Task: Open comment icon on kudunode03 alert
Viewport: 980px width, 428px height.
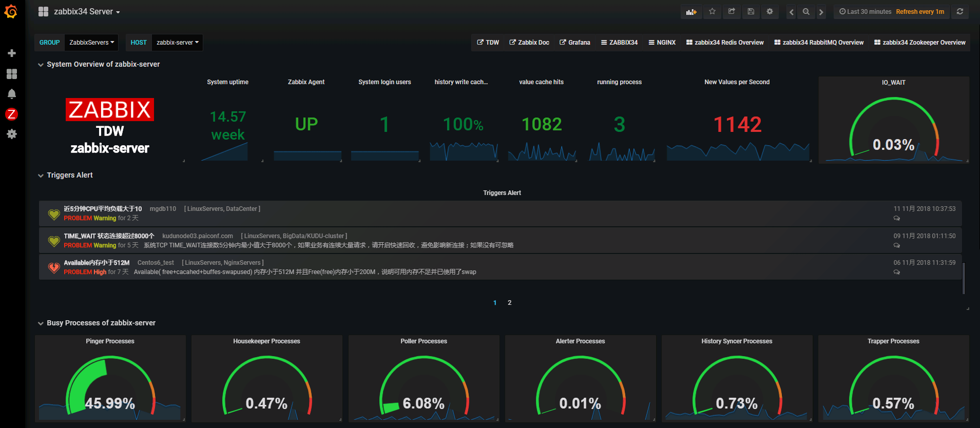Action: pyautogui.click(x=897, y=245)
